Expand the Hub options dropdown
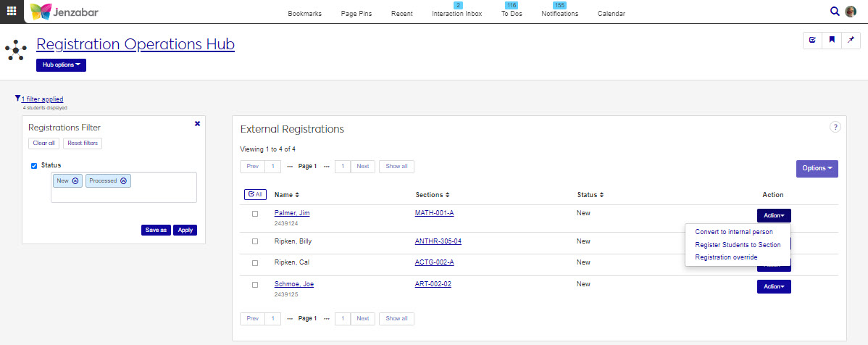The width and height of the screenshot is (868, 345). (x=61, y=65)
